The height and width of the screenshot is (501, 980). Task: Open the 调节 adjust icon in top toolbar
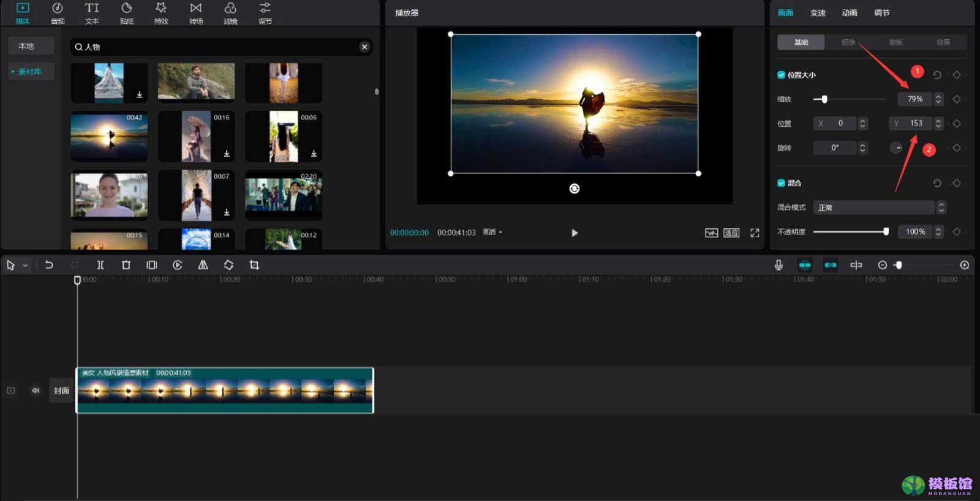(x=265, y=13)
